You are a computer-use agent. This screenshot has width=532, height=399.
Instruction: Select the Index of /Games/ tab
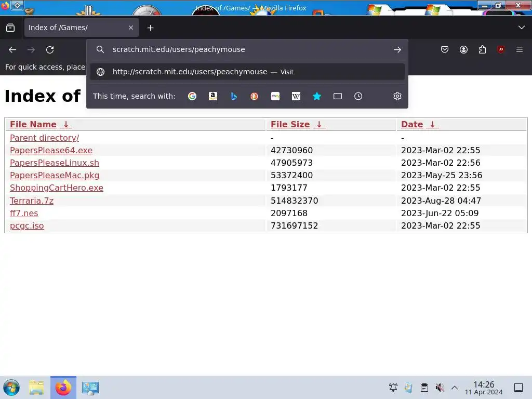pos(82,28)
